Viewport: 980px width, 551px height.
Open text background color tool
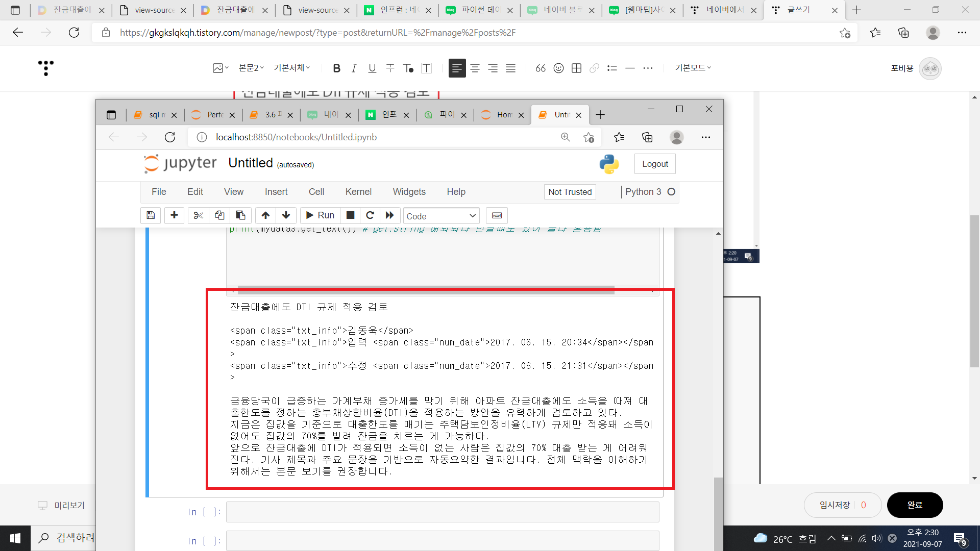click(x=426, y=68)
